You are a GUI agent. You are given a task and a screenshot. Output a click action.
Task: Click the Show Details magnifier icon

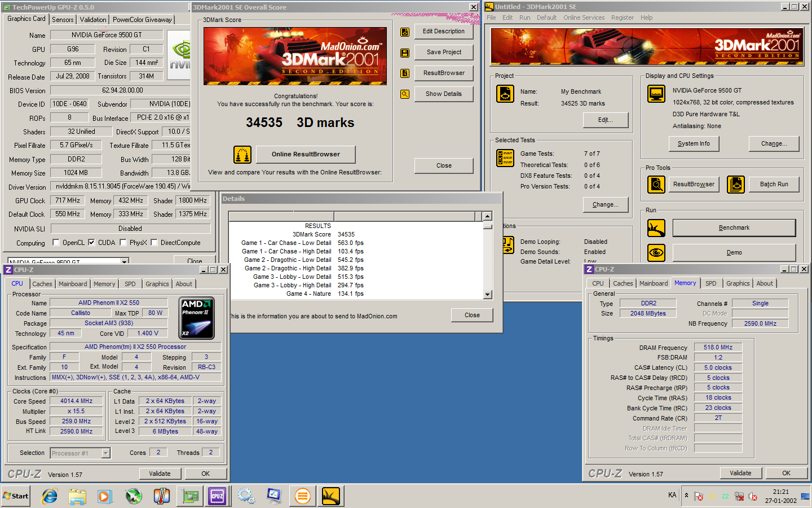pyautogui.click(x=405, y=94)
